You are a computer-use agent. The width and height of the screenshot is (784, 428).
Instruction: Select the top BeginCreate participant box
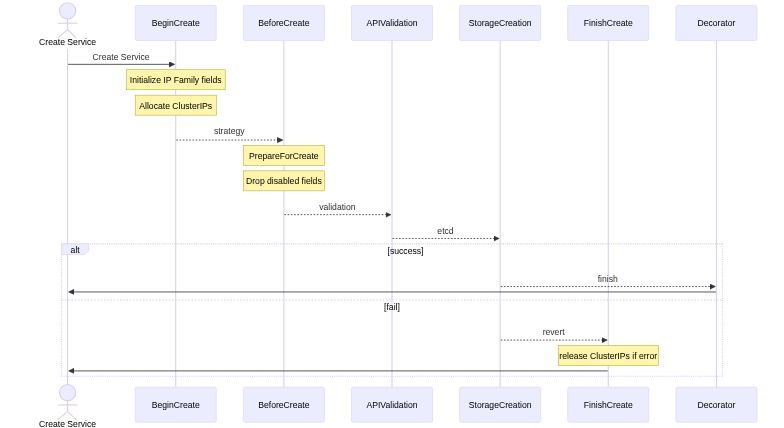pos(175,23)
